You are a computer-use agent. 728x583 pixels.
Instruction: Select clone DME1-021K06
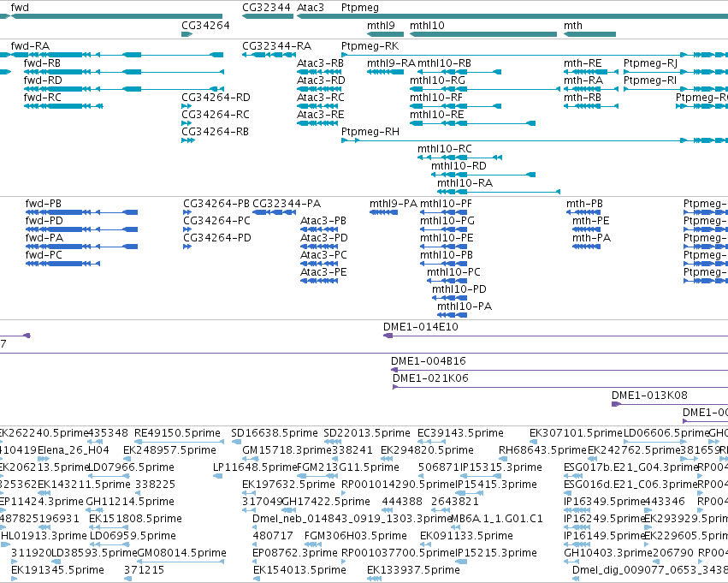pyautogui.click(x=560, y=387)
